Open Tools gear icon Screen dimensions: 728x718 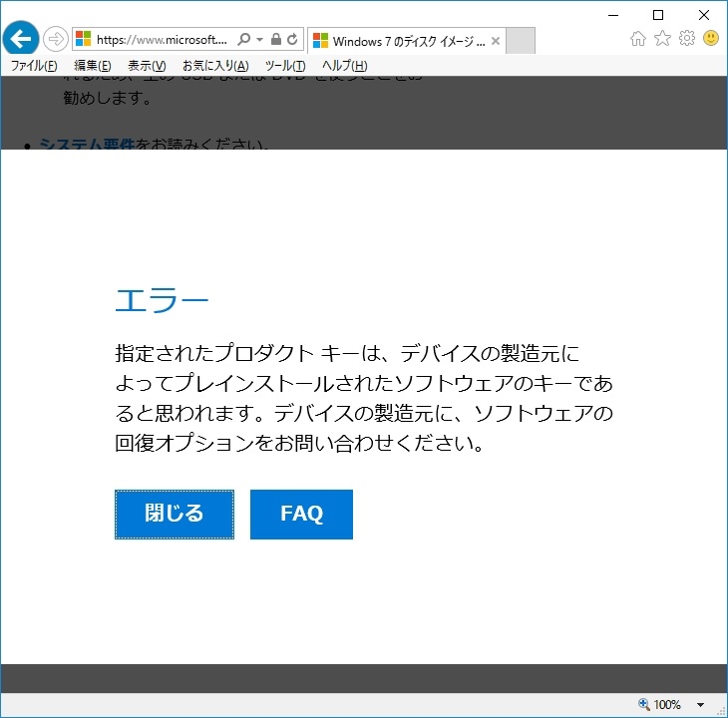click(687, 38)
